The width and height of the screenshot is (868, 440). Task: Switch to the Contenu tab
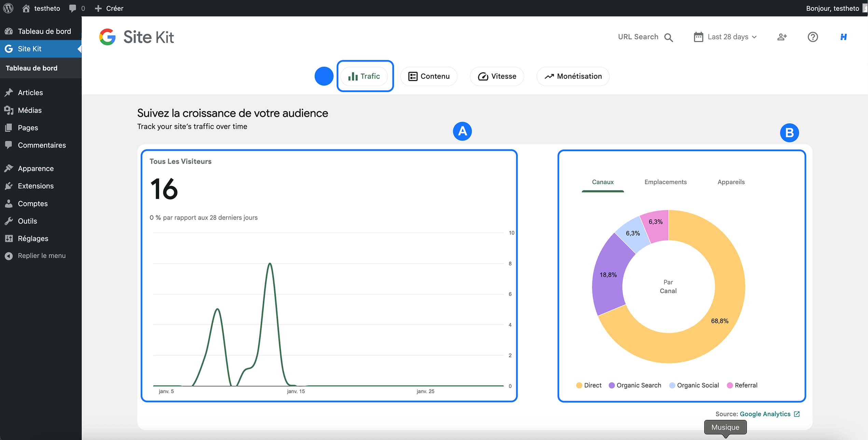pyautogui.click(x=429, y=76)
